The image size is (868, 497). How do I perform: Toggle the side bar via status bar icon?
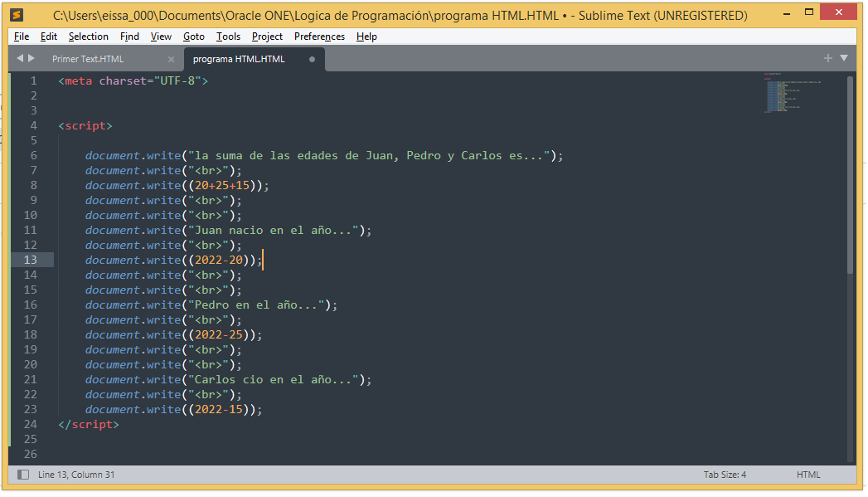coord(23,475)
